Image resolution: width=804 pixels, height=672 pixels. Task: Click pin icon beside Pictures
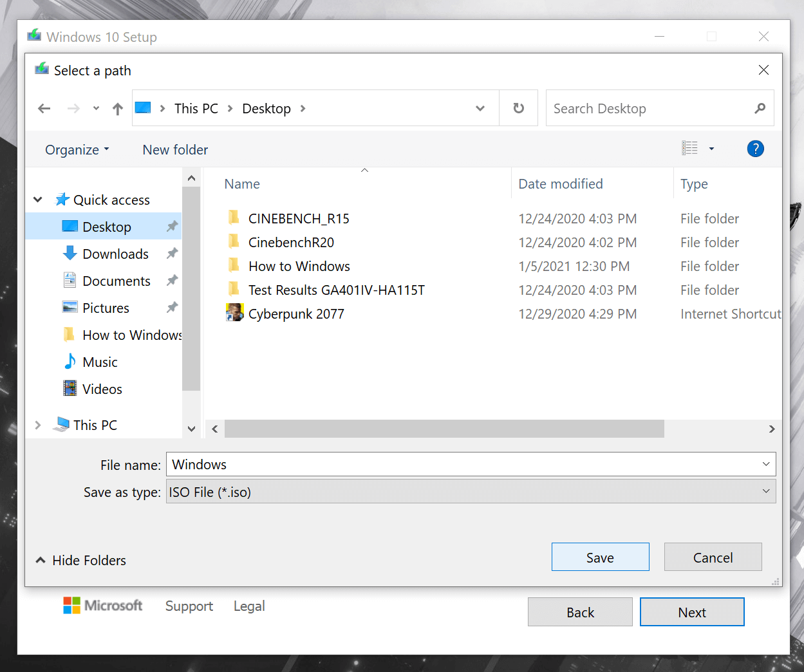click(172, 308)
